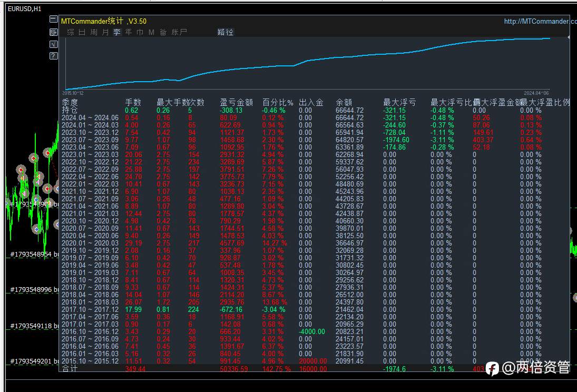Click the 4577.69 profit amount
Viewport: 577px width, 392px height.
click(x=232, y=243)
